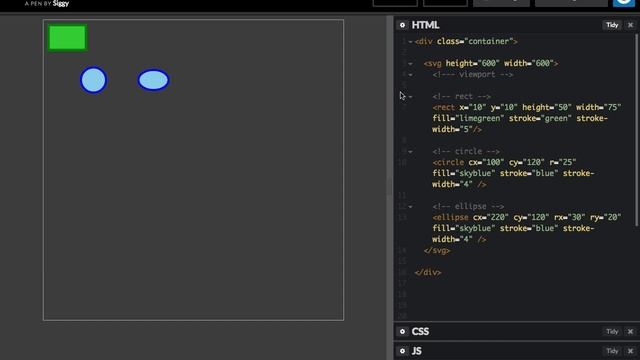Click the rect width="75" attribute
This screenshot has width=640, height=360.
click(599, 107)
